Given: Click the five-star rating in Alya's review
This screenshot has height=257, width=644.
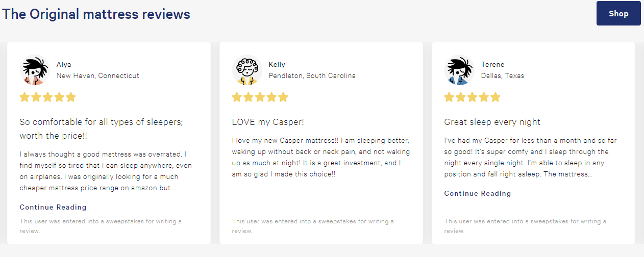Looking at the screenshot, I should [x=47, y=97].
